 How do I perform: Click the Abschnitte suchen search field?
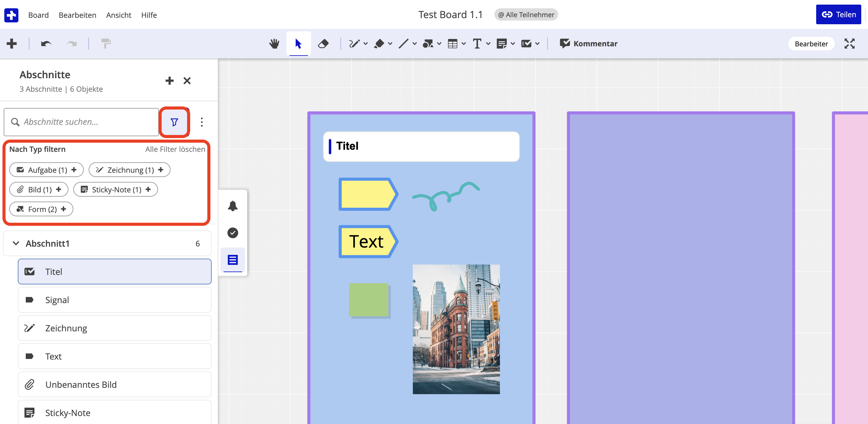click(81, 122)
